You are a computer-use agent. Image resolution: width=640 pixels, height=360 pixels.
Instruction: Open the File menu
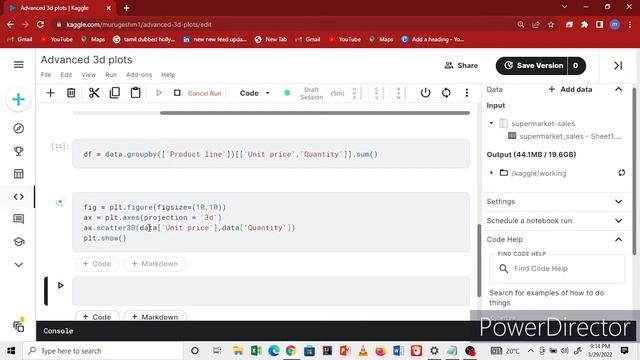pyautogui.click(x=46, y=75)
